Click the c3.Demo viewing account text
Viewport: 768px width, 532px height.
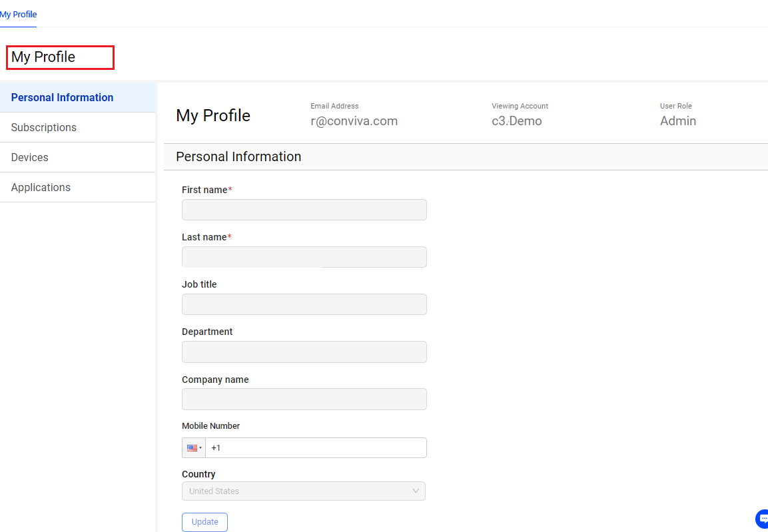(x=516, y=121)
